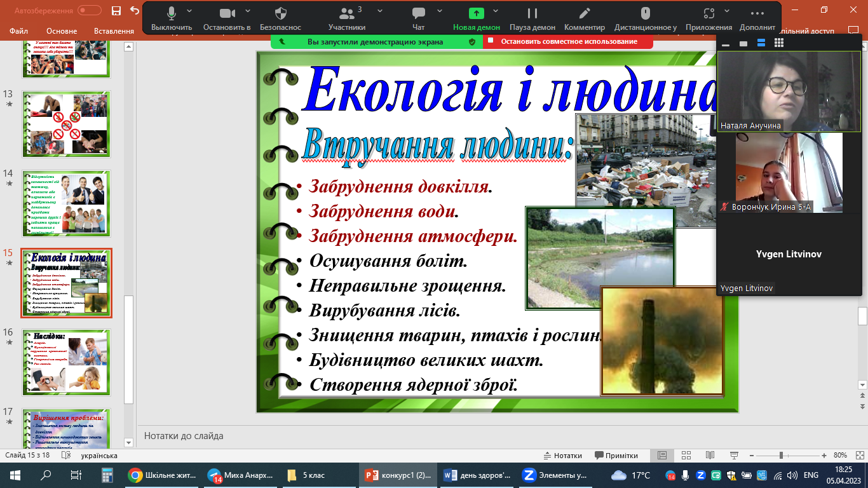Screen dimensions: 868x488
Task: Zoom in with plus button
Action: [824, 456]
